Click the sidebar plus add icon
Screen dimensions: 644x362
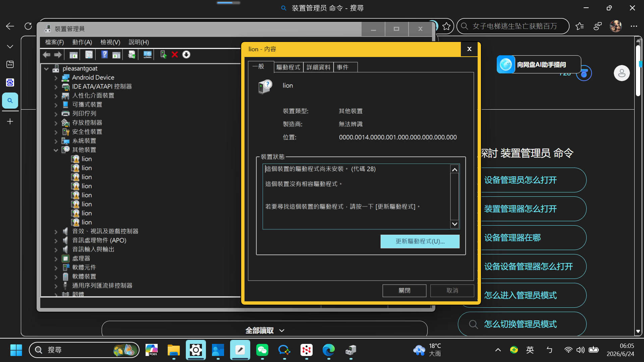click(x=10, y=121)
